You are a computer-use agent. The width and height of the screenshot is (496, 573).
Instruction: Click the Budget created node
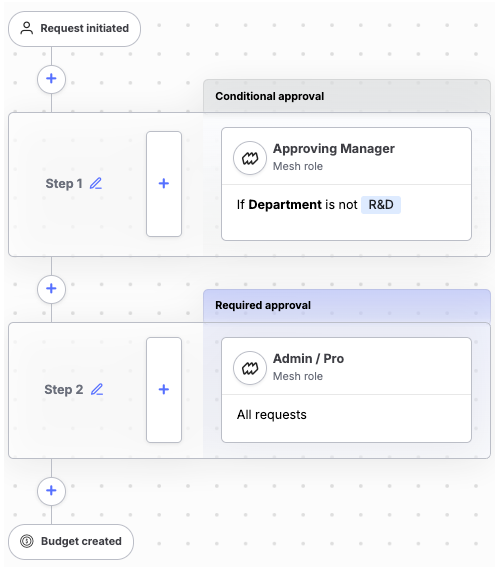coord(71,542)
